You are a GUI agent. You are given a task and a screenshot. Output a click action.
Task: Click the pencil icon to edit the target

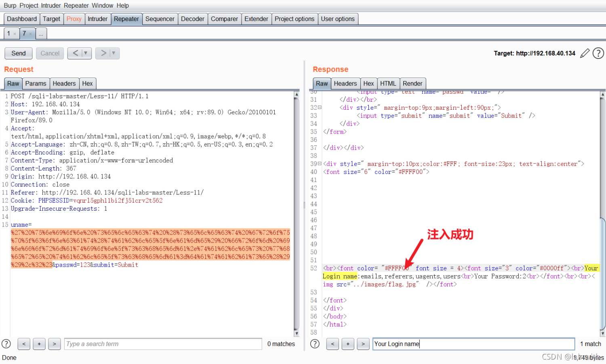(x=585, y=53)
